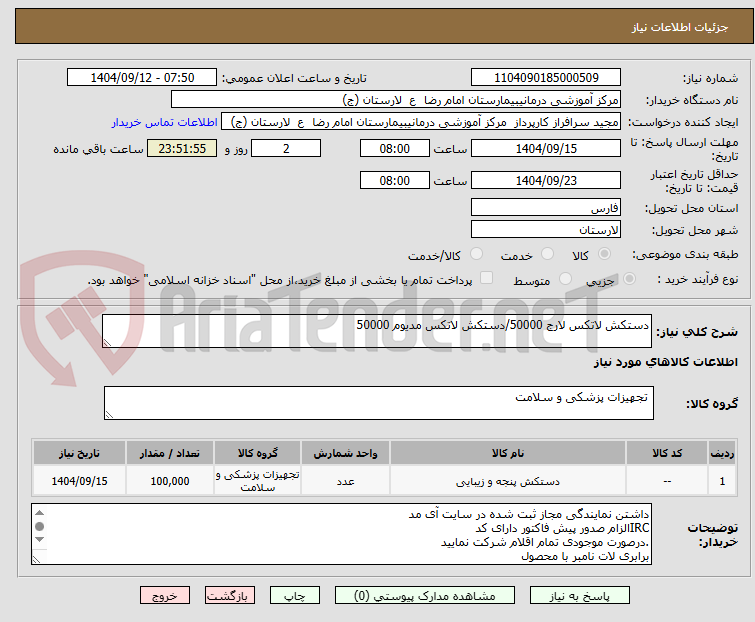Click the response deadline date 1404/09/15 field
The height and width of the screenshot is (622, 755).
[546, 148]
